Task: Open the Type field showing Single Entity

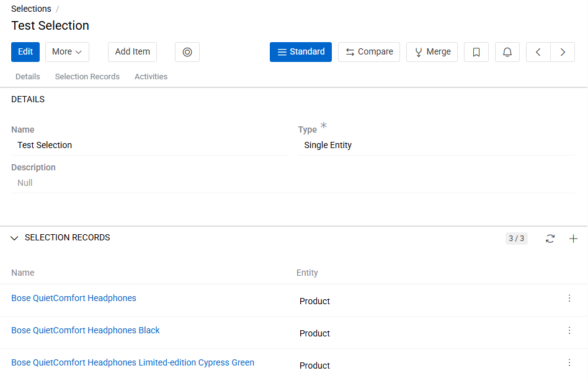Action: [436, 145]
